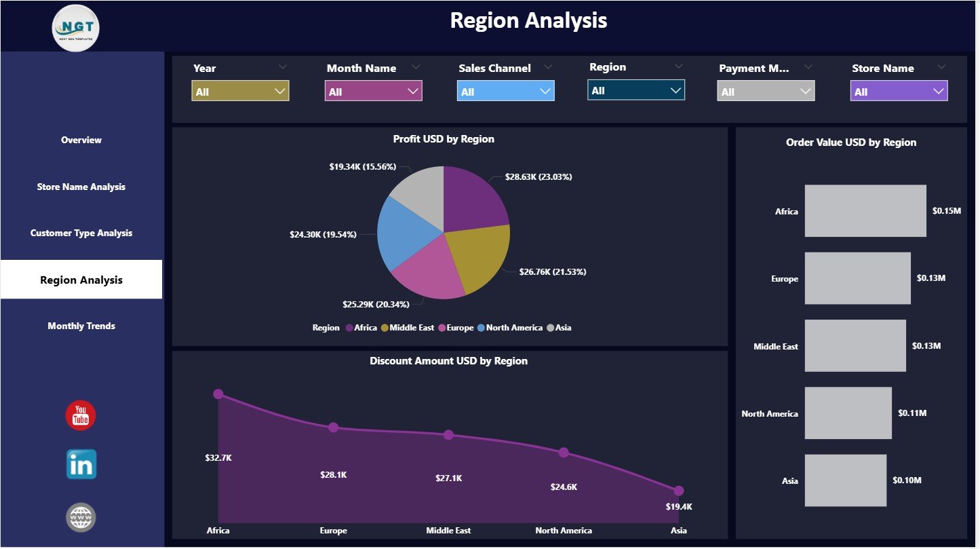Screen dimensions: 980x549
Task: Click the LinkedIn icon in sidebar
Action: (81, 464)
